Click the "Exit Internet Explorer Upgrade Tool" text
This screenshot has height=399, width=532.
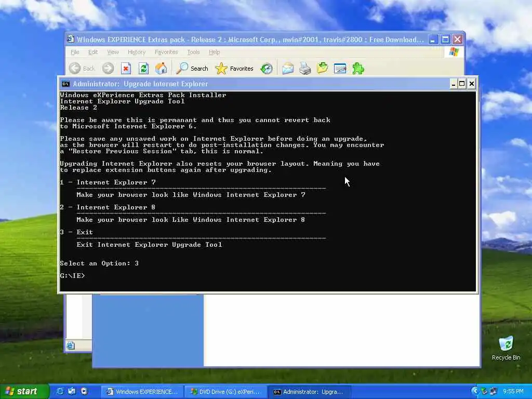pos(149,245)
